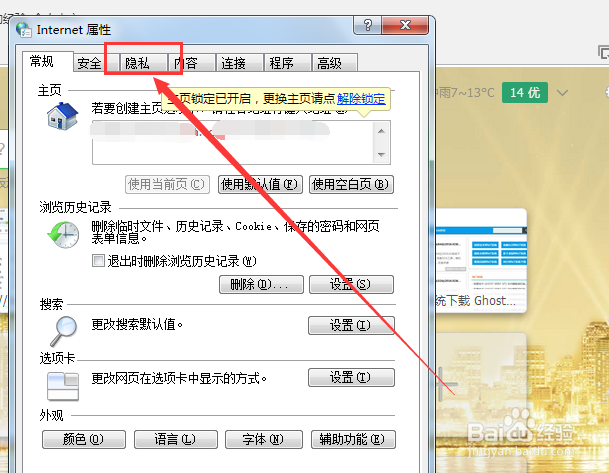Open the 连接 tab

(239, 63)
